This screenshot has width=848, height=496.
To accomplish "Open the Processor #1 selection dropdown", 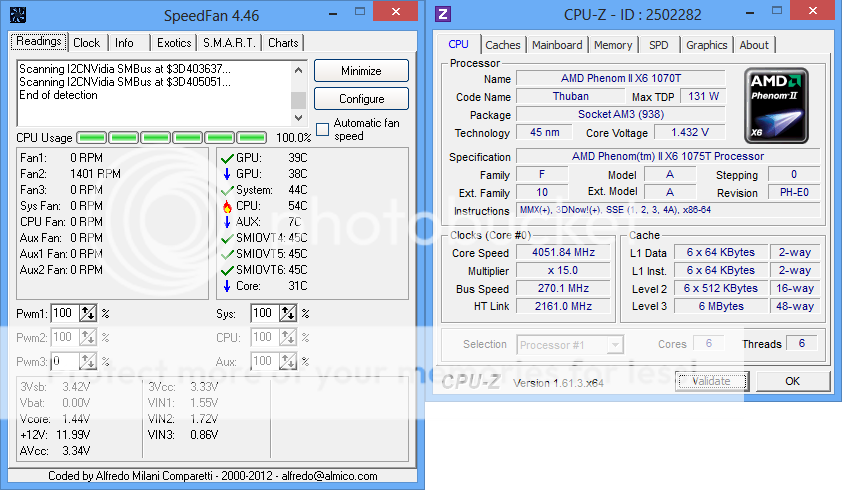I will pyautogui.click(x=570, y=345).
